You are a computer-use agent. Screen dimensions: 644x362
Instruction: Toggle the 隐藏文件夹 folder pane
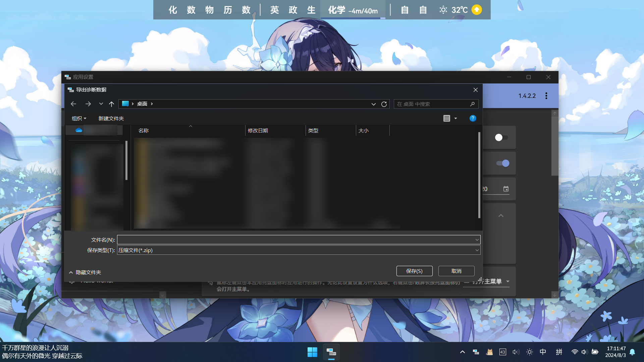point(85,273)
